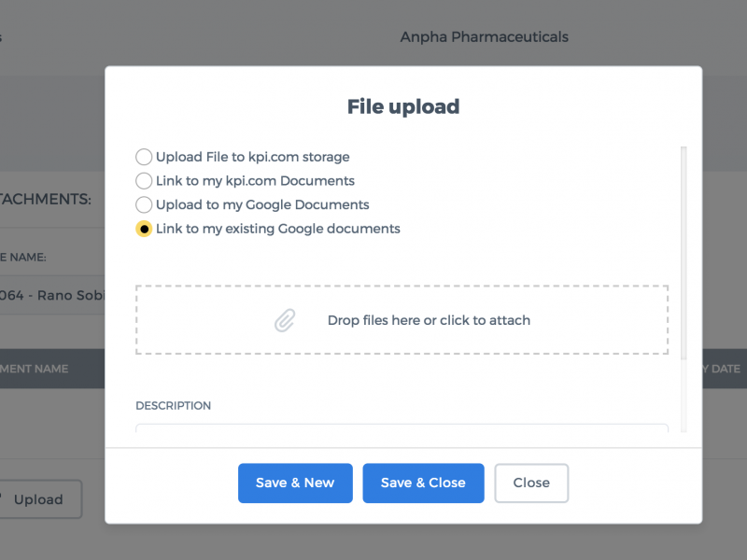The width and height of the screenshot is (747, 560).
Task: Choose Link to my kpi.com Documents
Action: [144, 181]
